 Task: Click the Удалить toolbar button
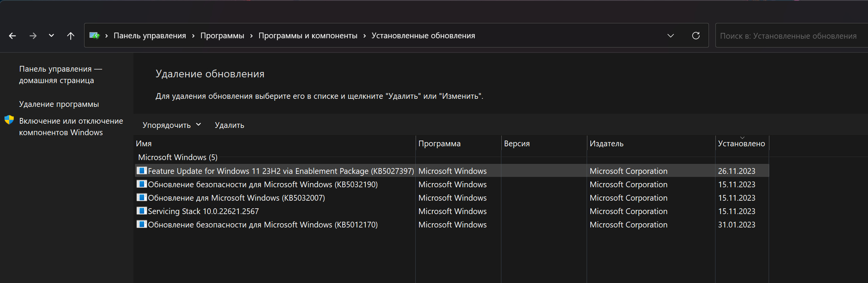coord(229,125)
